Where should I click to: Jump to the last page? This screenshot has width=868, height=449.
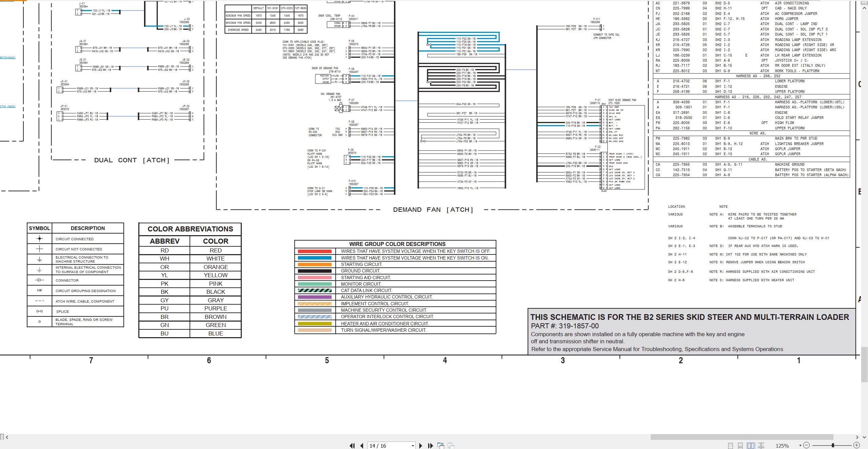tap(431, 446)
